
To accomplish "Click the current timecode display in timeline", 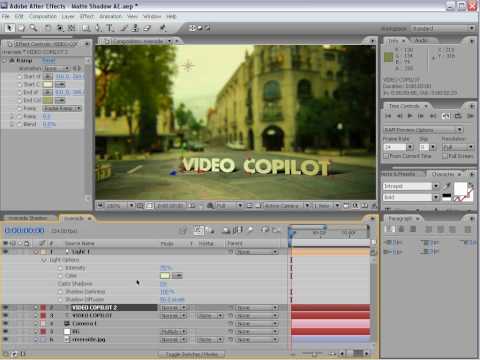I will 24,230.
